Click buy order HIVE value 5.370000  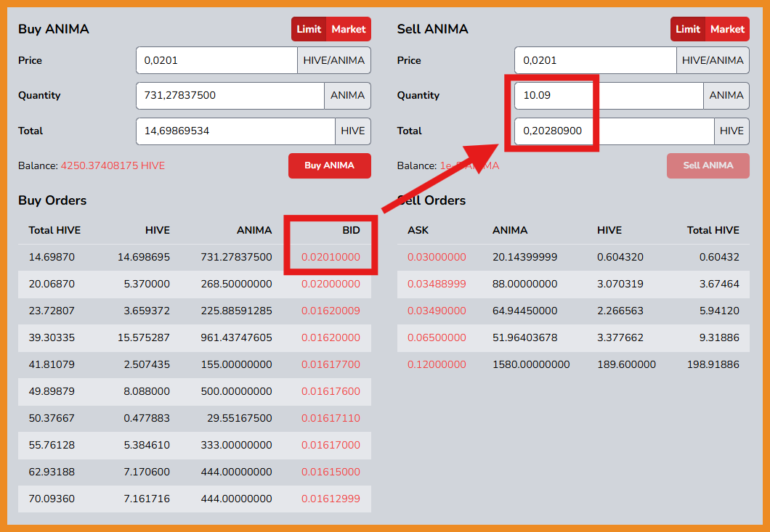coord(147,285)
